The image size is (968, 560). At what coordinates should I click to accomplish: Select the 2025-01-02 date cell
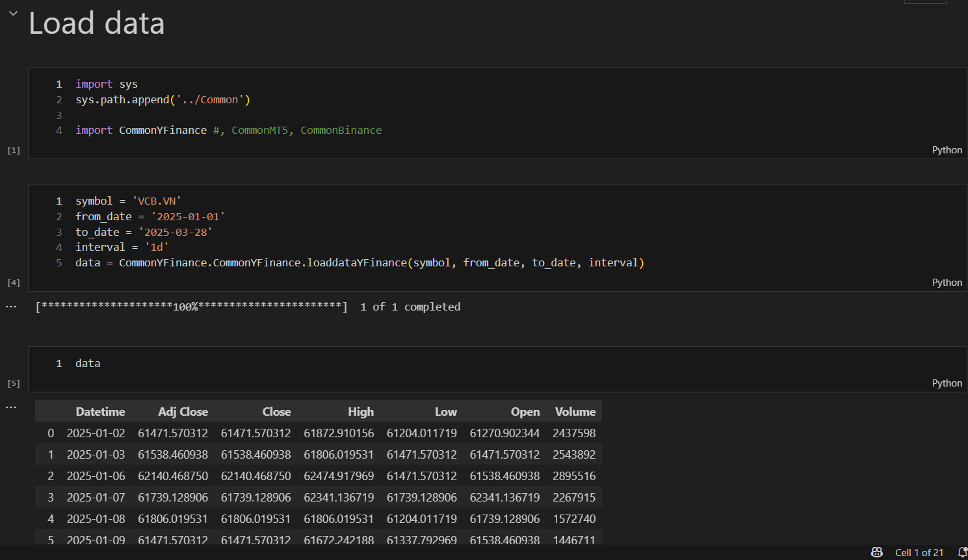click(96, 433)
